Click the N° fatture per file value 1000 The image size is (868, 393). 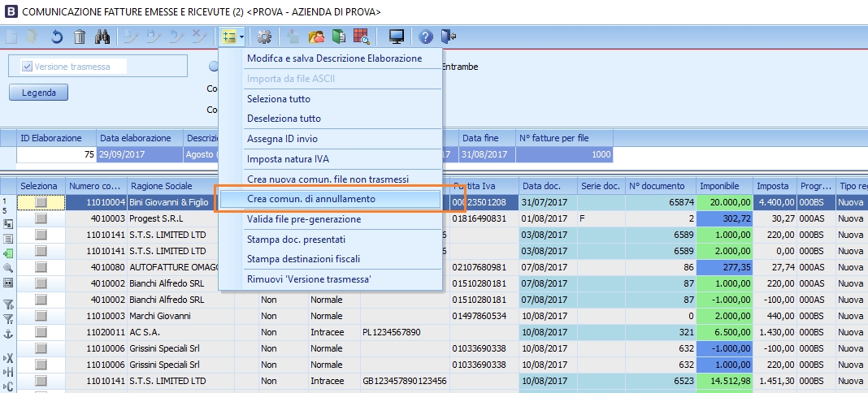[564, 155]
